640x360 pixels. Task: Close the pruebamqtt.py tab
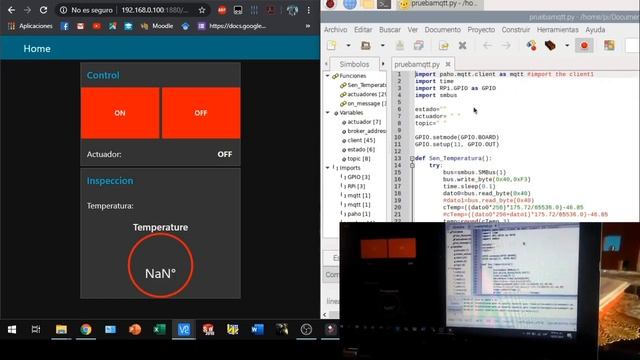pos(448,64)
